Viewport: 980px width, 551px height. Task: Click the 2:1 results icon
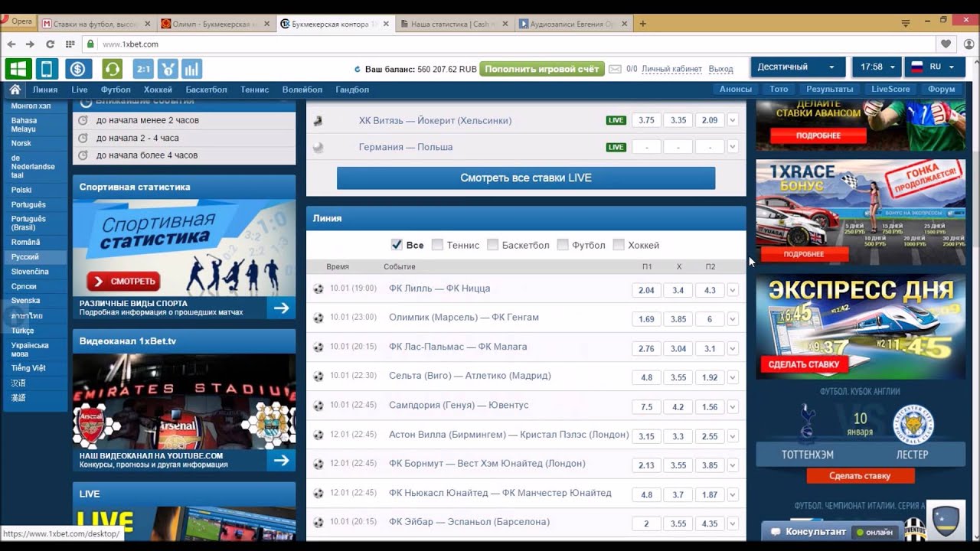pos(143,69)
